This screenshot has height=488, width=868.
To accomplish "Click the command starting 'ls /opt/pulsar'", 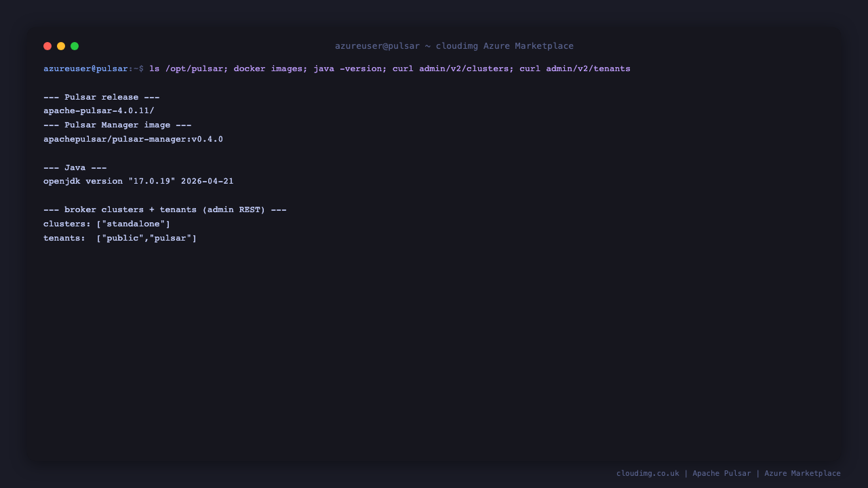I will (x=390, y=68).
